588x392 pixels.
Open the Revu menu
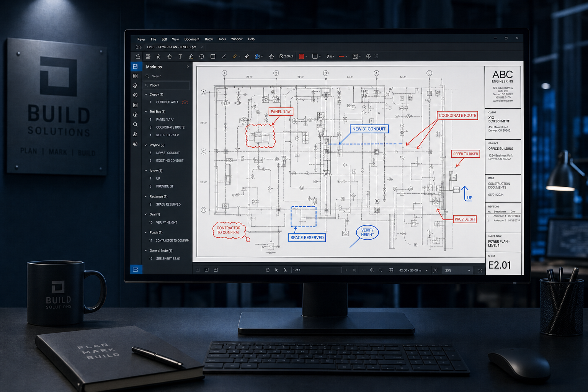click(x=141, y=39)
